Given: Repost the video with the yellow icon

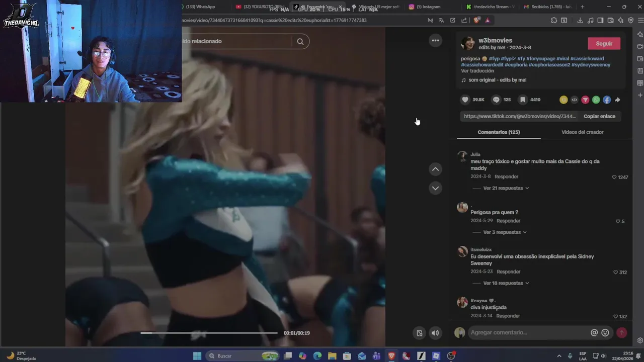Looking at the screenshot, I should point(563,100).
